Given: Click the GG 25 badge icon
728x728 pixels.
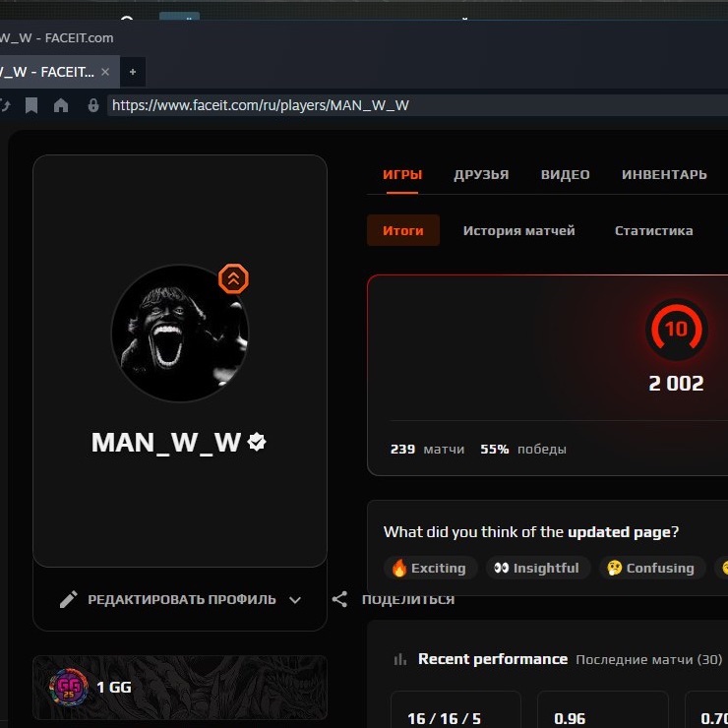Looking at the screenshot, I should click(69, 687).
